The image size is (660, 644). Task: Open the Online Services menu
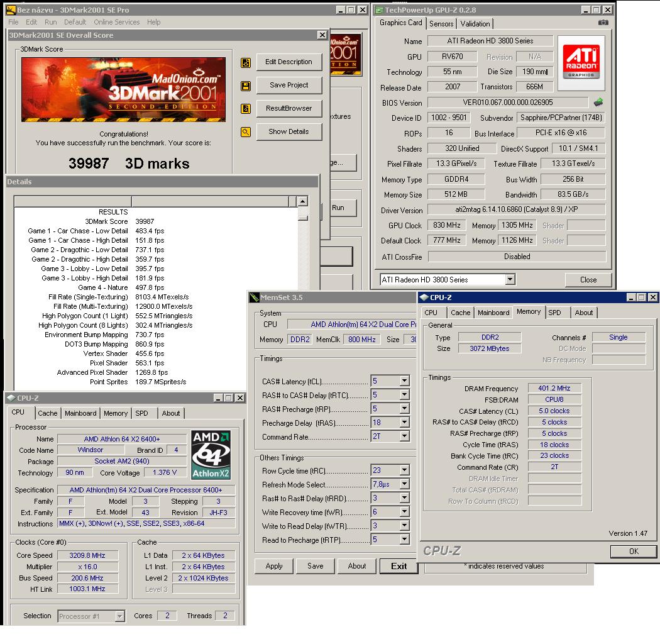coord(116,22)
